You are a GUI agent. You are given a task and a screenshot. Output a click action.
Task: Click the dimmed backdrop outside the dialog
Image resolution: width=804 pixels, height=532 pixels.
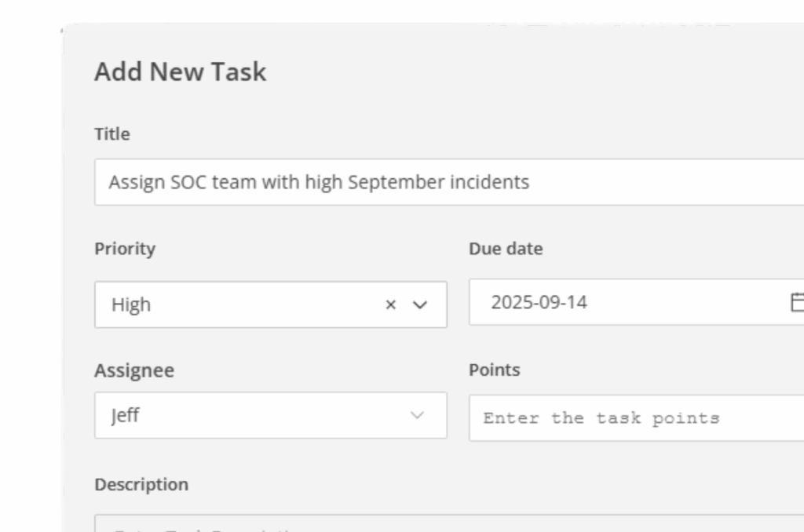30,275
